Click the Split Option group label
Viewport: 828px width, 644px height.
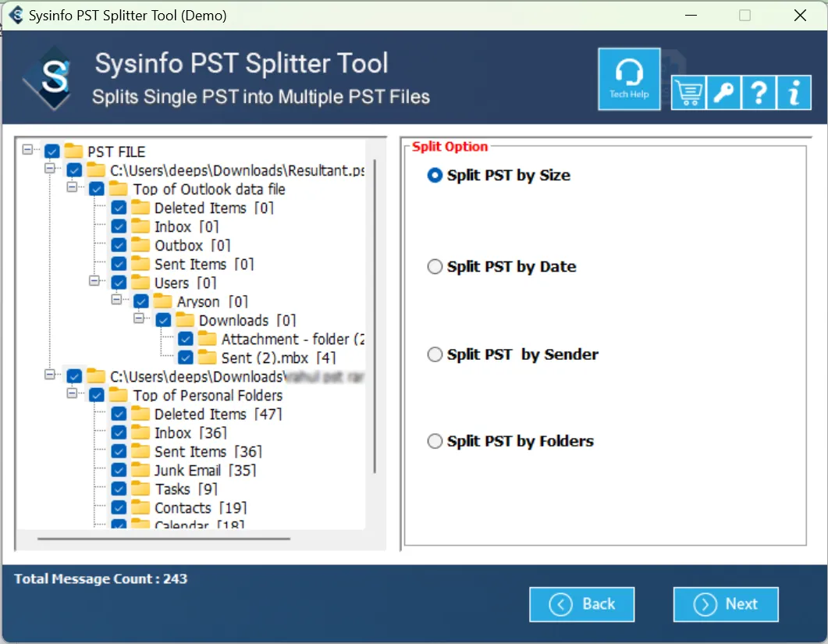pyautogui.click(x=450, y=146)
